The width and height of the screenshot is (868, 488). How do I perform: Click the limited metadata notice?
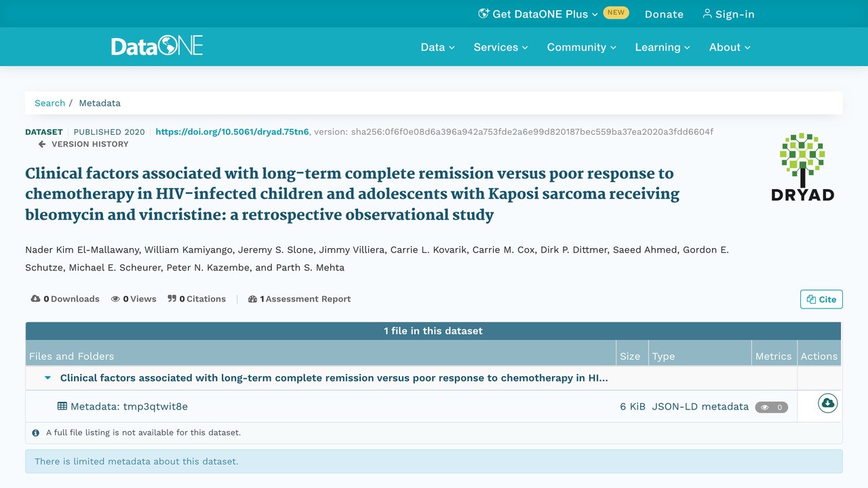coord(434,462)
